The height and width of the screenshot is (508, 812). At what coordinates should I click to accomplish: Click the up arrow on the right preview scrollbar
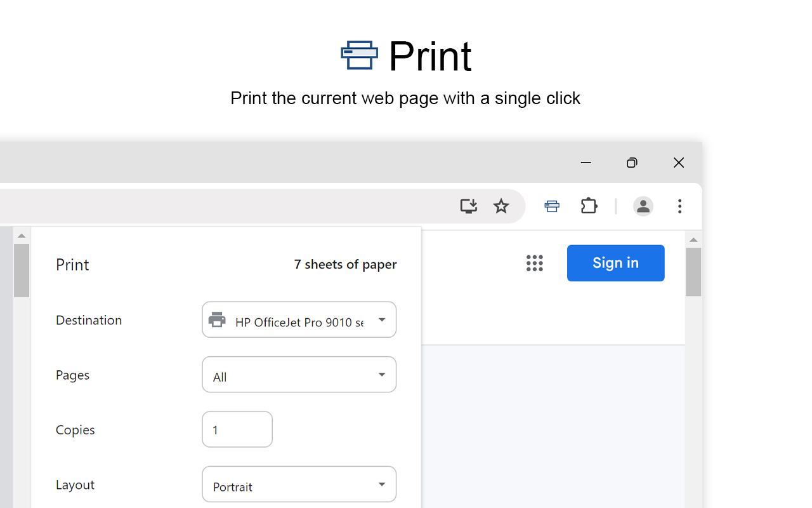[693, 239]
